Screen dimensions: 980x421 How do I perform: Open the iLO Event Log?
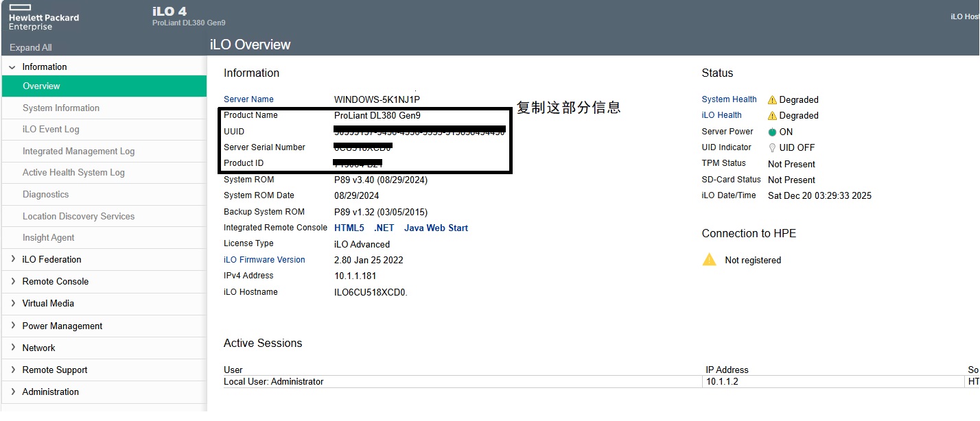click(51, 129)
